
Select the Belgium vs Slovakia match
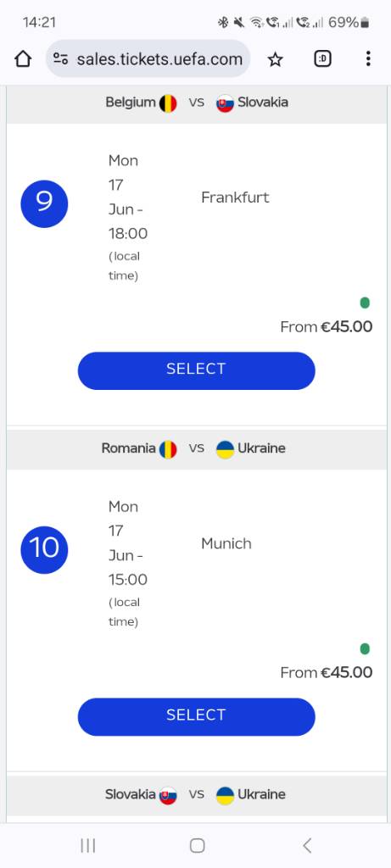pos(196,370)
